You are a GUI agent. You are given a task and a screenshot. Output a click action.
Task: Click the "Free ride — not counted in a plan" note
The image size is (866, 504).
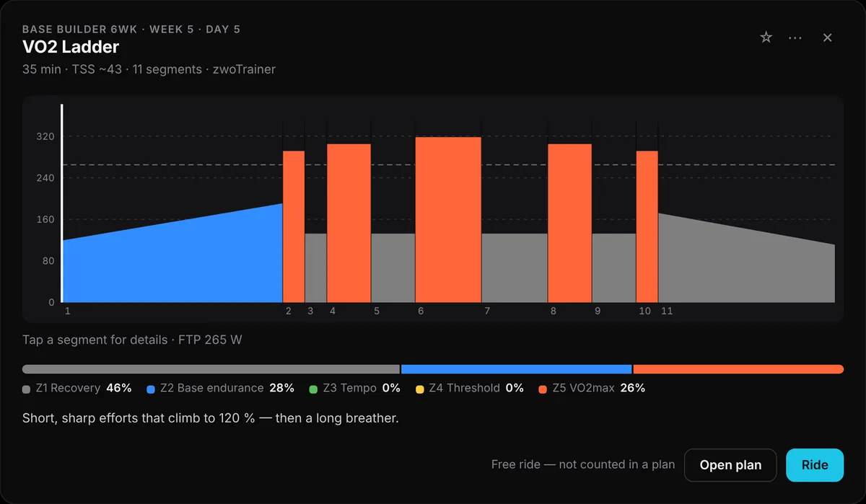[583, 465]
